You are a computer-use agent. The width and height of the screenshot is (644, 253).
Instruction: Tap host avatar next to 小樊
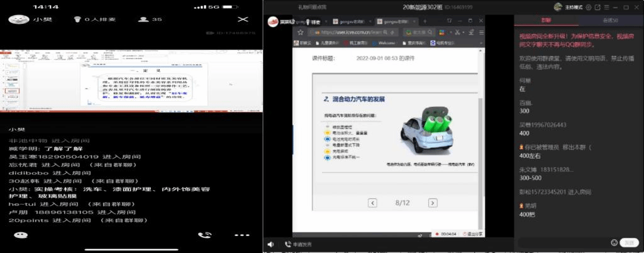18,20
